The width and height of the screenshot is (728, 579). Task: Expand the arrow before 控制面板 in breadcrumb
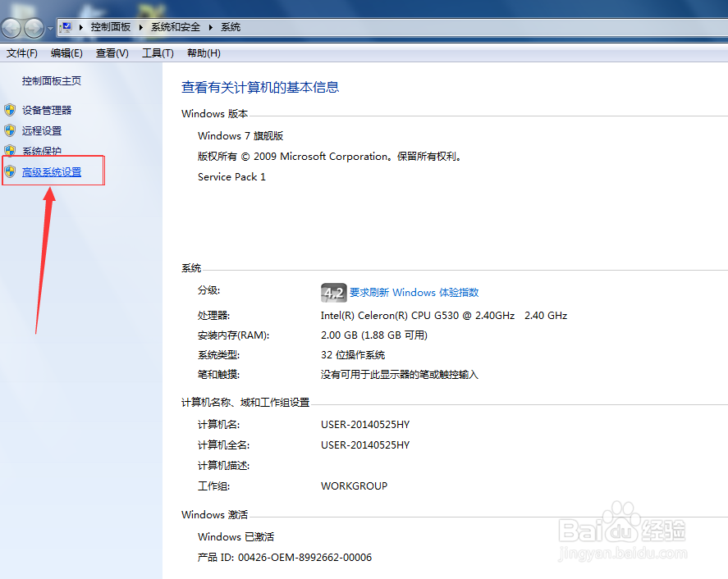[80, 27]
